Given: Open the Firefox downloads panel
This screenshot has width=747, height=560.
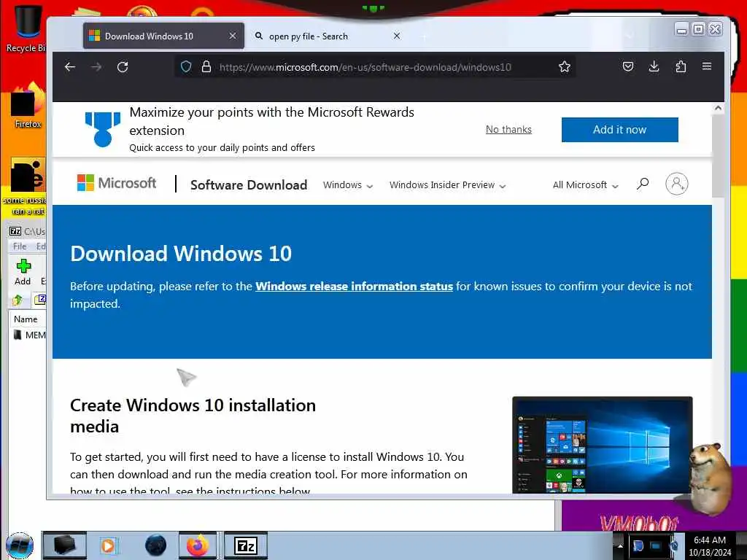Looking at the screenshot, I should coord(654,66).
